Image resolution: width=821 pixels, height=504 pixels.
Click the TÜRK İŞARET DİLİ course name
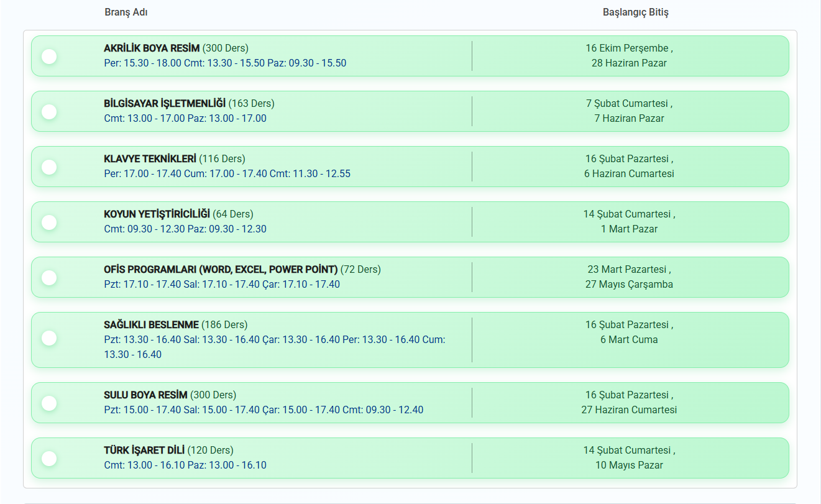tap(144, 451)
